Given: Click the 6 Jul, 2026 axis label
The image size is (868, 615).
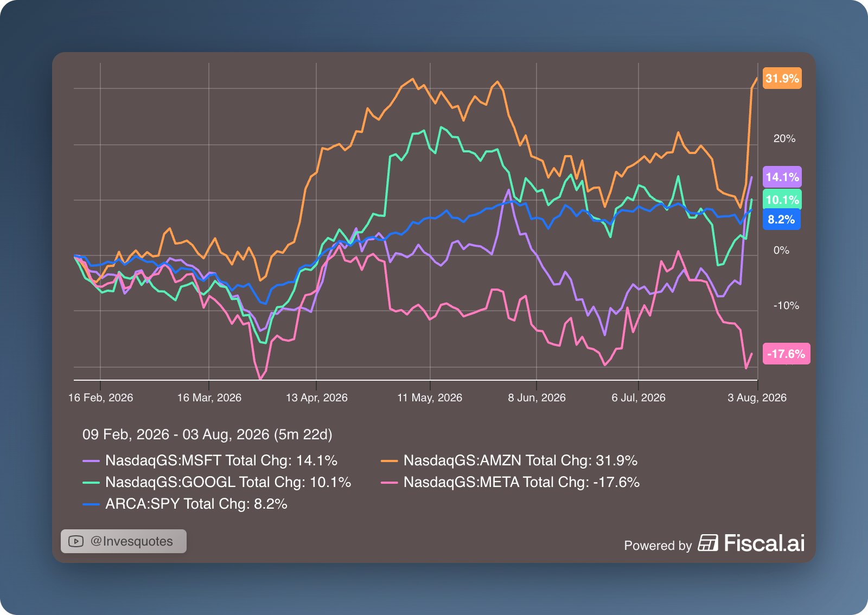Looking at the screenshot, I should [x=639, y=398].
